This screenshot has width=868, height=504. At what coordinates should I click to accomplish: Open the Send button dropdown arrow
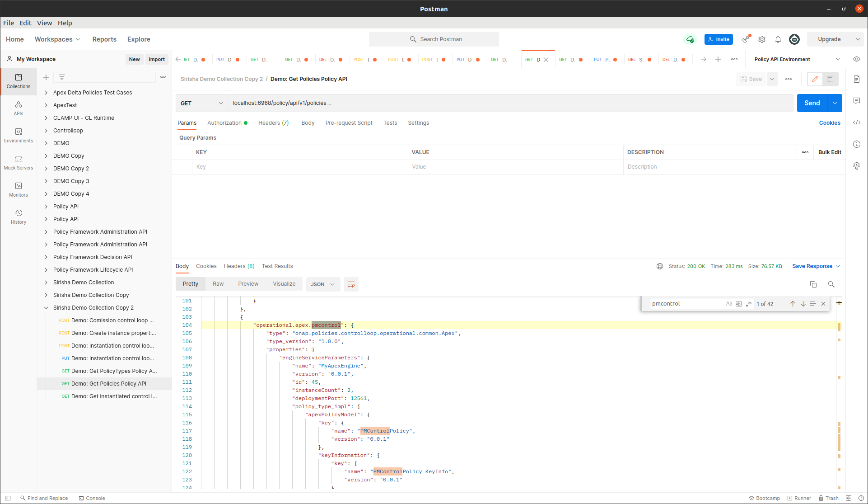(835, 103)
